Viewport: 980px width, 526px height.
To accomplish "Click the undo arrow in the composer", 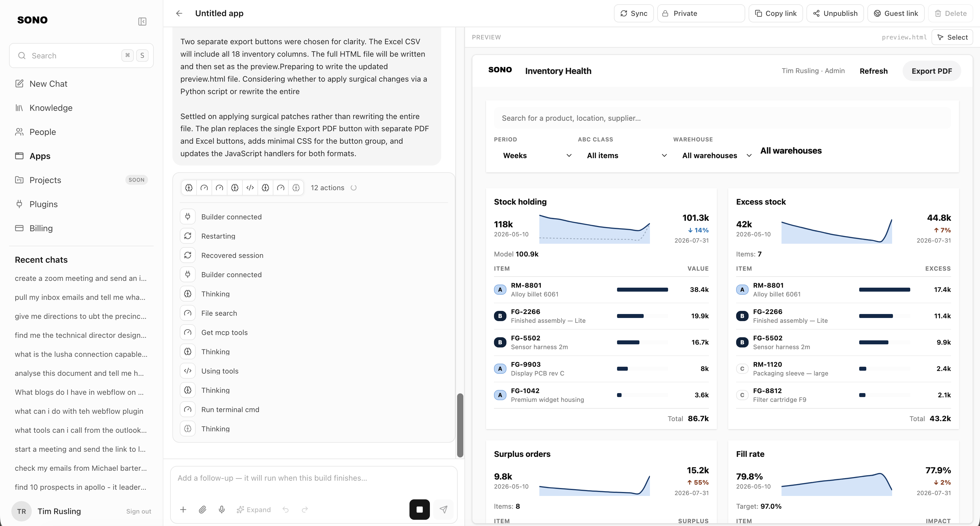I will coord(286,509).
